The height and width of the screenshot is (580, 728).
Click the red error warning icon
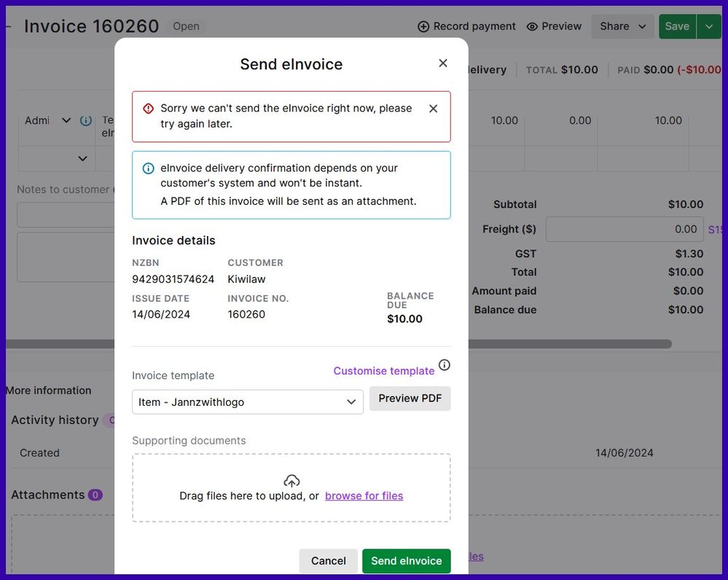click(x=149, y=109)
